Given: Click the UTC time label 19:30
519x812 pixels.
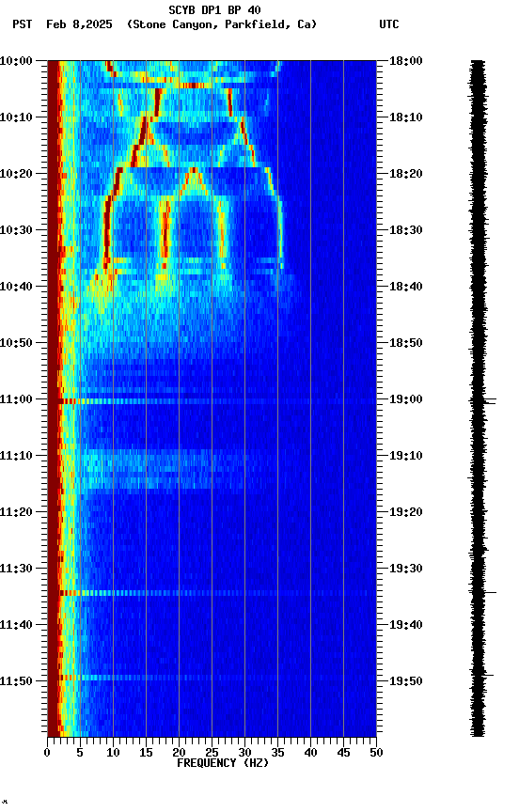Looking at the screenshot, I should (406, 569).
